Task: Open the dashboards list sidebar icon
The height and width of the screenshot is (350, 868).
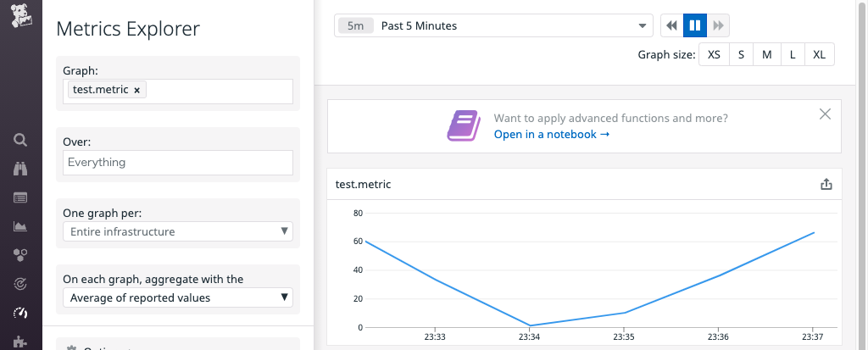Action: click(x=20, y=197)
